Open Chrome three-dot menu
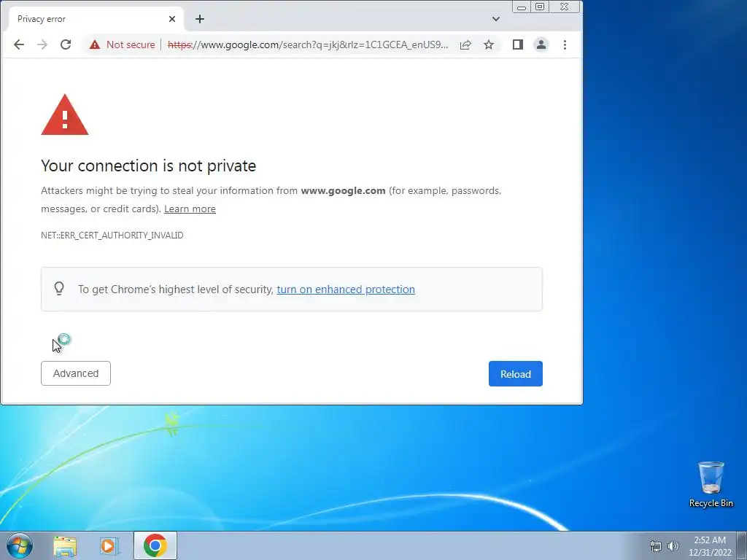This screenshot has width=747, height=560. pos(565,44)
